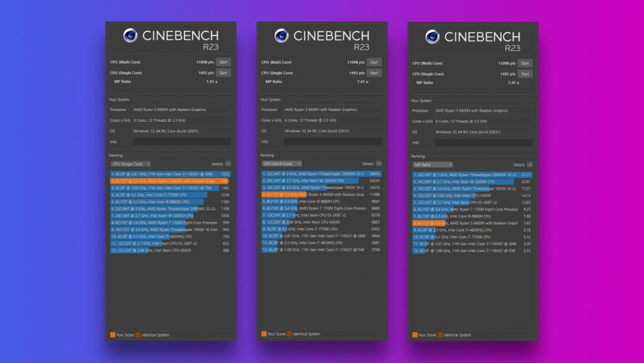Select Threadripper 2990WX row scoring 1109
644x363 pixels.
coord(171,209)
